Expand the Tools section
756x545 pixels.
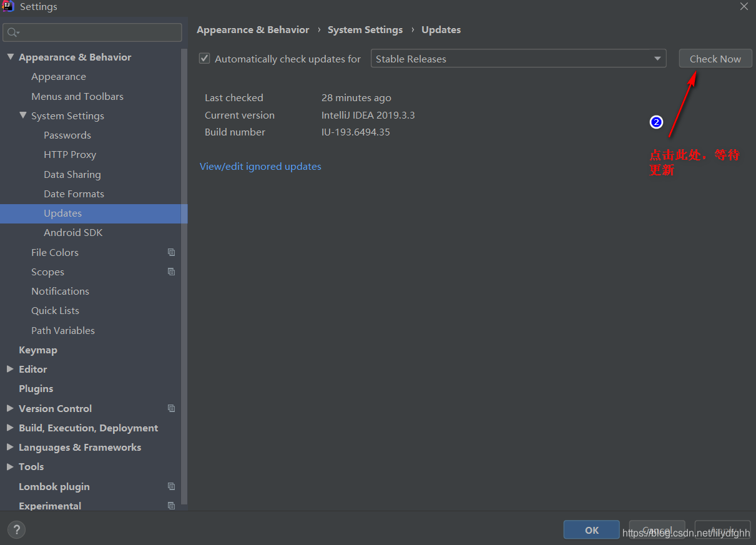10,466
